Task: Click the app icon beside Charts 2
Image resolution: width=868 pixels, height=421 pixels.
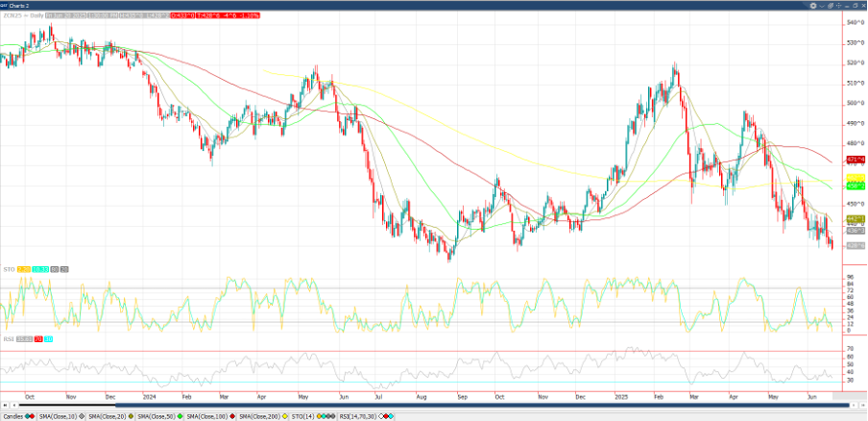Action: click(5, 4)
